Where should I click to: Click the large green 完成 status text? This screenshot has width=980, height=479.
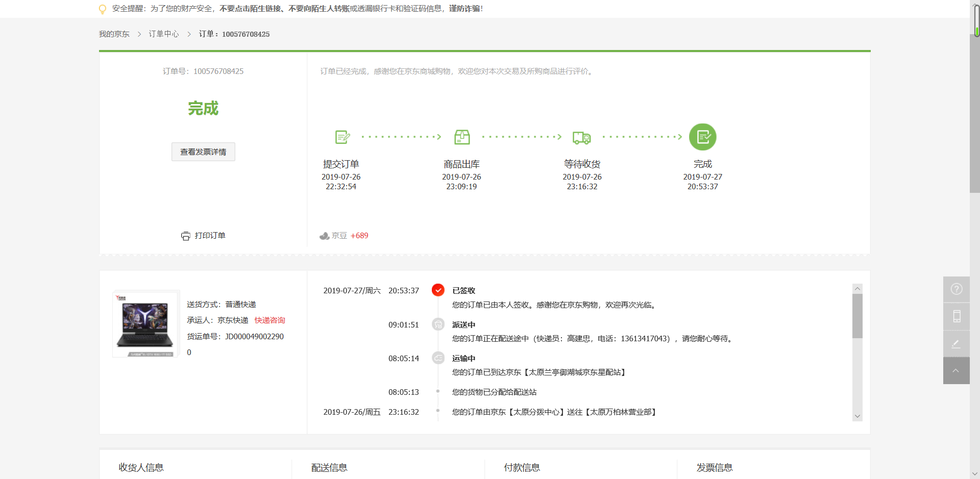click(x=203, y=108)
